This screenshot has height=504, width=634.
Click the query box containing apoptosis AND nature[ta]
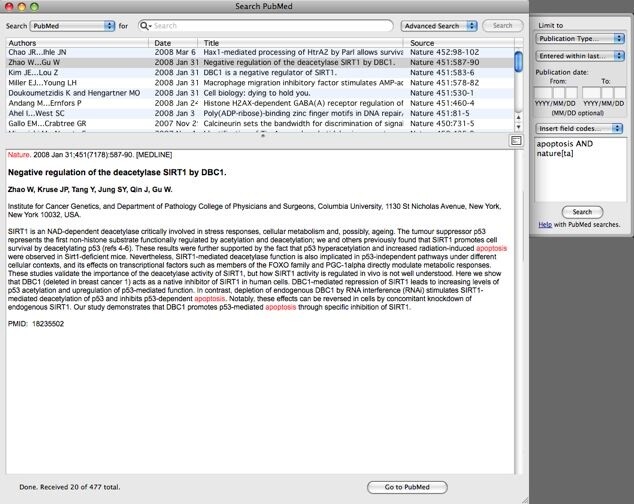click(581, 169)
